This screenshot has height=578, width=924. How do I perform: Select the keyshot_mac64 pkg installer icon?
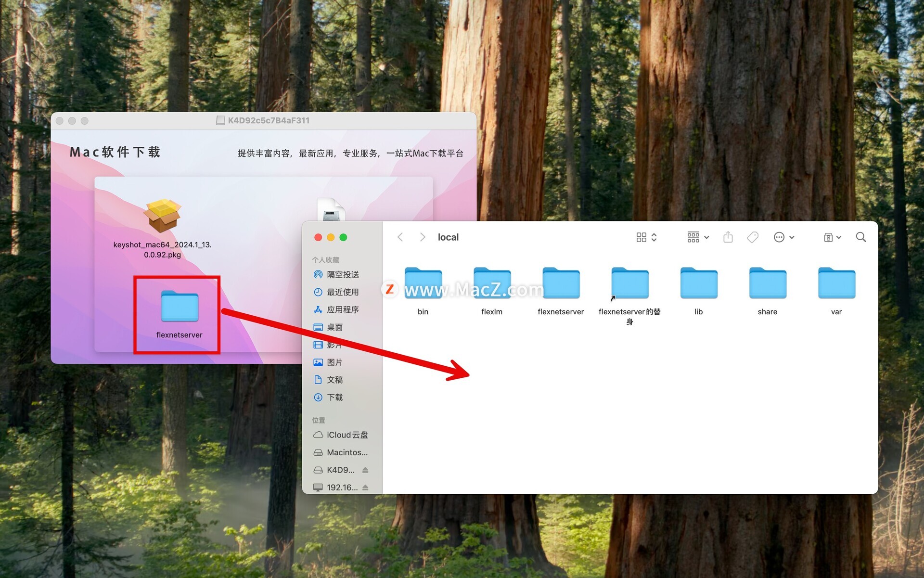[x=163, y=216]
